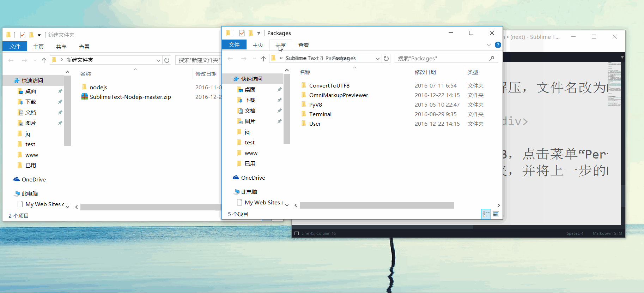Go up one level in the 新建文件夹 window
Viewport: 644px width, 293px height.
click(x=44, y=60)
